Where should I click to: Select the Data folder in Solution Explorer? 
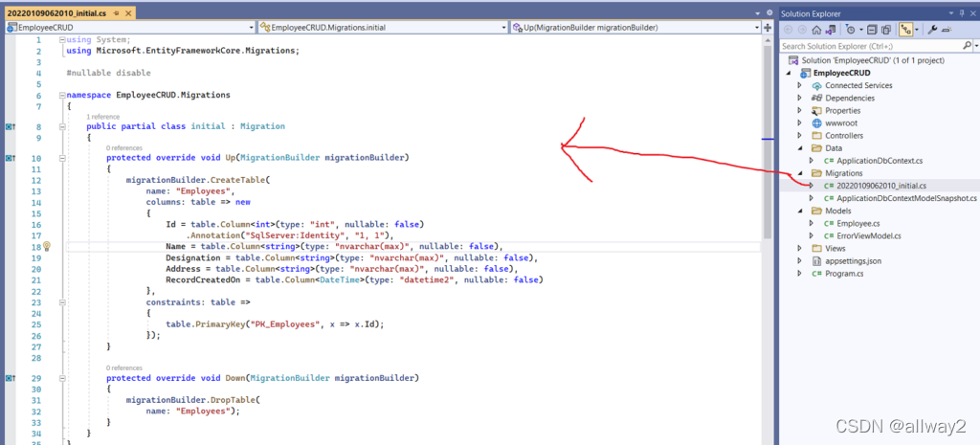pos(834,148)
